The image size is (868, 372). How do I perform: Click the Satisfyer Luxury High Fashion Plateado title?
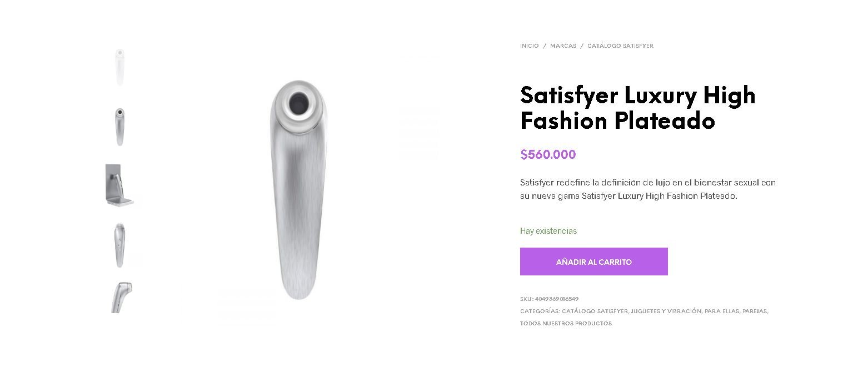tap(638, 108)
